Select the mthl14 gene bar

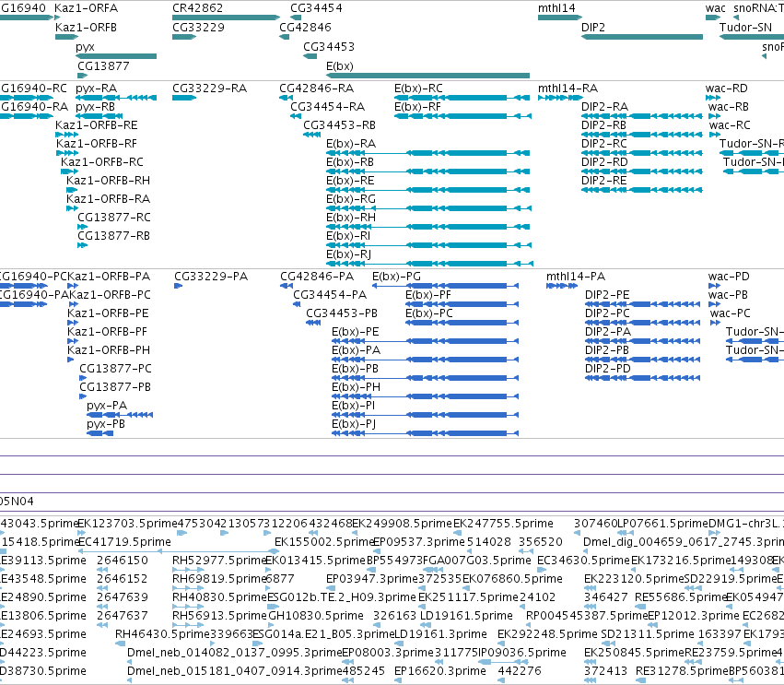tap(560, 18)
